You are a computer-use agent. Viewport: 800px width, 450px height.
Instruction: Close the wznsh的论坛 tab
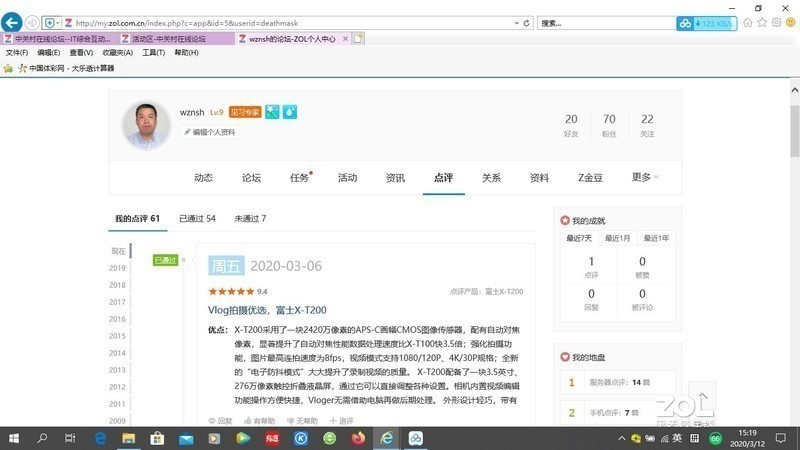(x=345, y=39)
